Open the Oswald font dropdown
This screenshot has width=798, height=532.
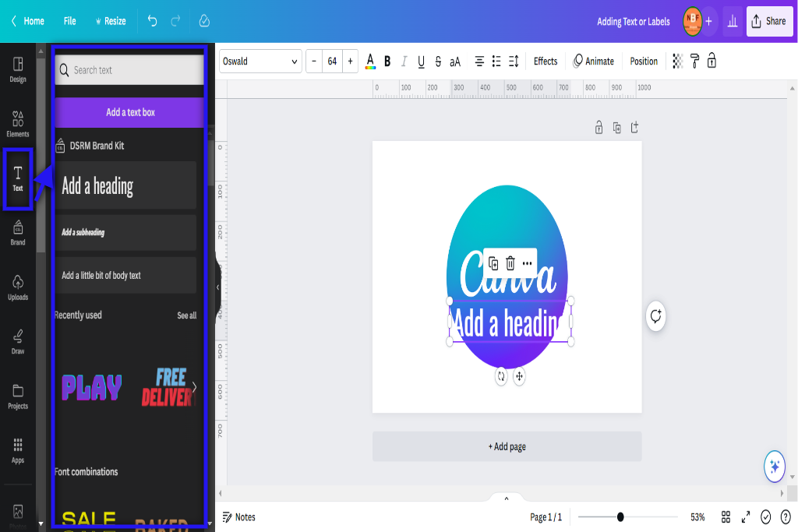[260, 61]
